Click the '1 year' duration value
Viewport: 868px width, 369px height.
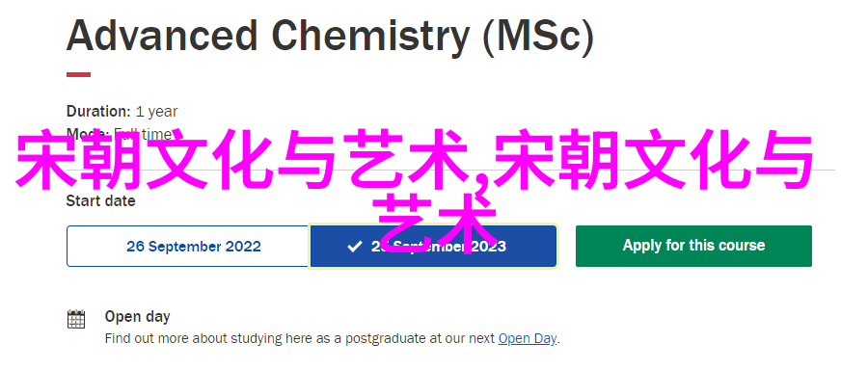(x=156, y=112)
